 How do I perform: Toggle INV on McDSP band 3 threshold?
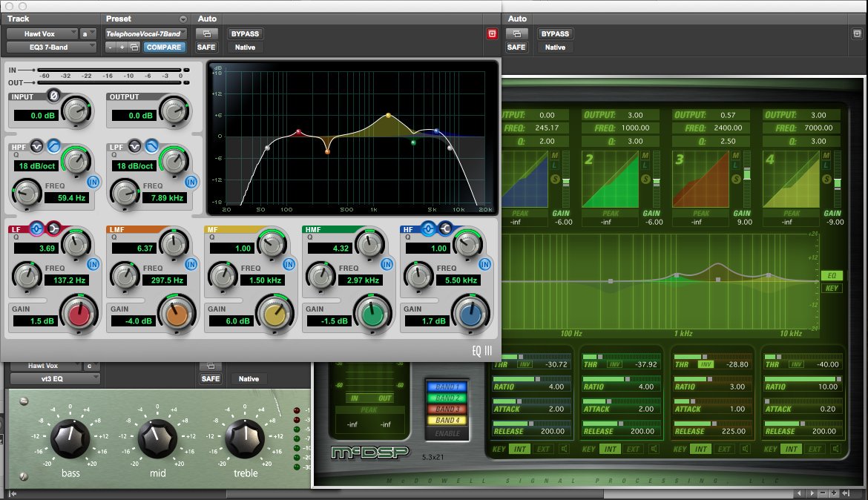click(706, 364)
